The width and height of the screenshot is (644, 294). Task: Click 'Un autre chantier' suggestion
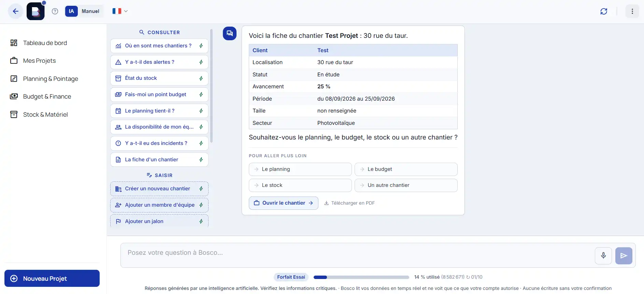pos(406,185)
